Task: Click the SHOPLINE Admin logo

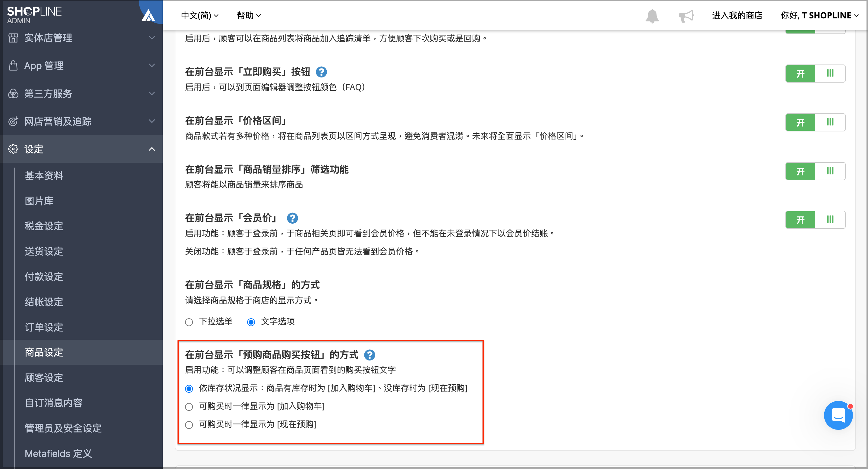Action: click(34, 15)
